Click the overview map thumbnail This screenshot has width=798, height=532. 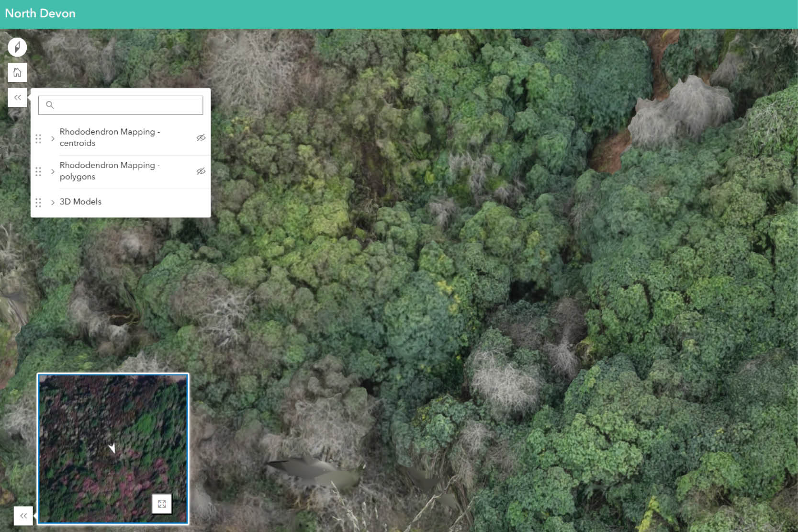coord(113,449)
